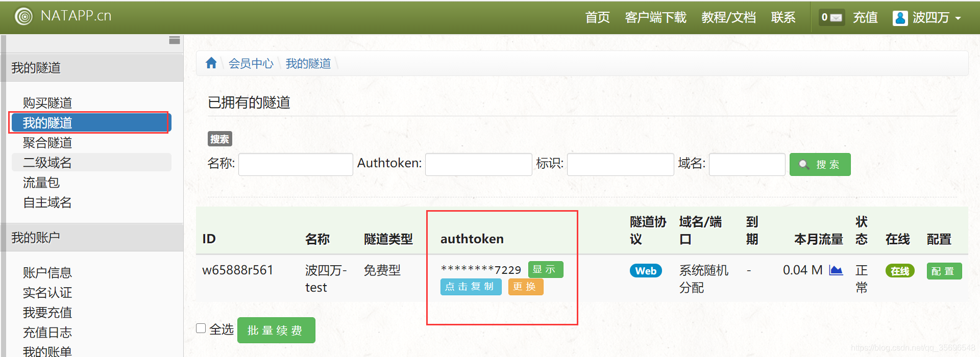Click the 系统随机分配 domain cell

[703, 278]
